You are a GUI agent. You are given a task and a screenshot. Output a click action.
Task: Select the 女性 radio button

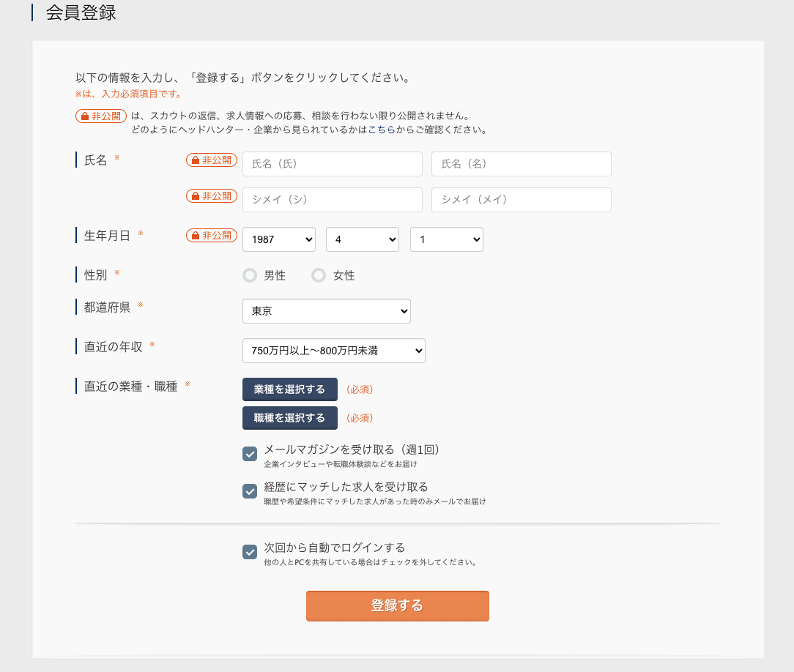pyautogui.click(x=319, y=275)
